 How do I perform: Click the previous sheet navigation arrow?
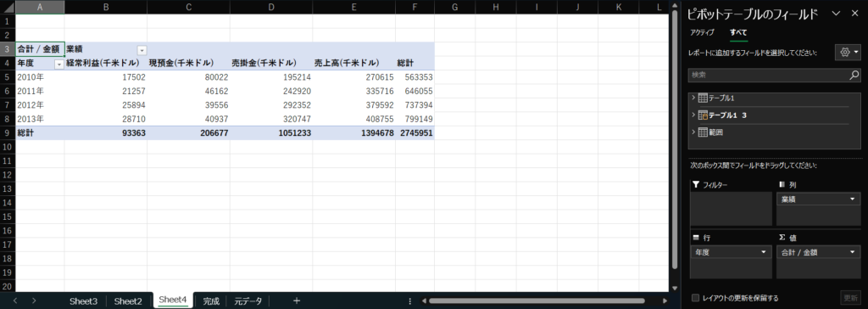pyautogui.click(x=15, y=301)
